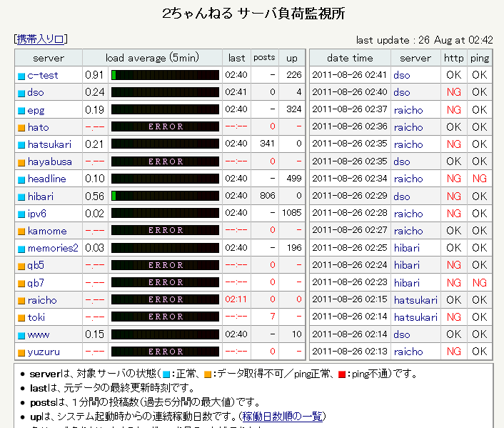Open hibari link in 02:23 log row
The image size is (504, 428).
click(407, 283)
